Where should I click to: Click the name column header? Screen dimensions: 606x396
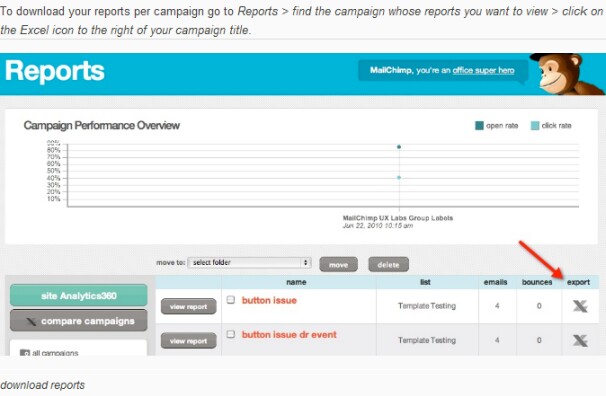point(296,282)
